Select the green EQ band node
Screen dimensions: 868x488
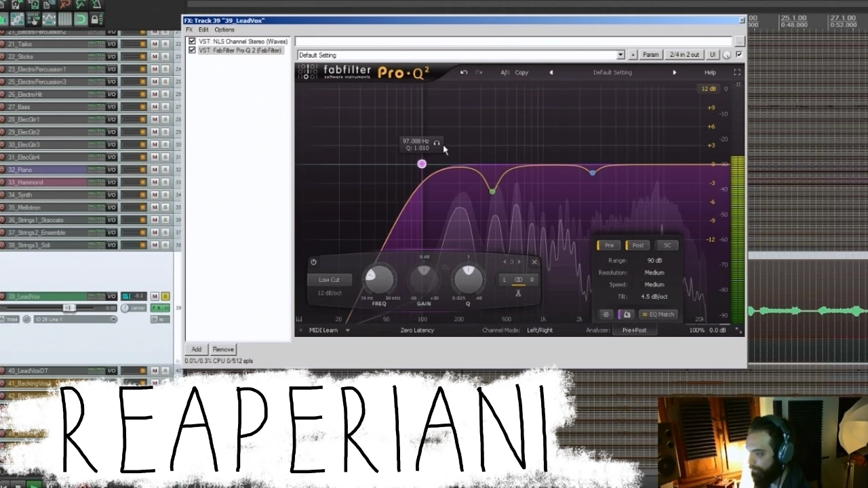[x=492, y=192]
